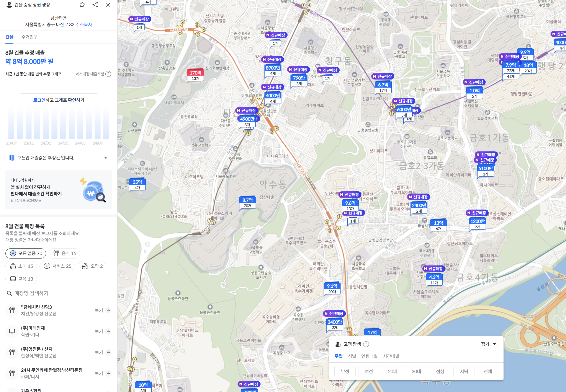566x392 pixels.
Task: Click the 4.3억 11개 map marker
Action: click(x=434, y=280)
